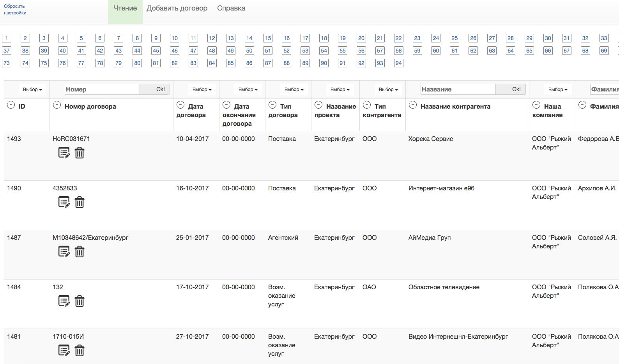This screenshot has height=364, width=619.
Task: Click edit icon for contract HoRC031671
Action: pos(64,153)
